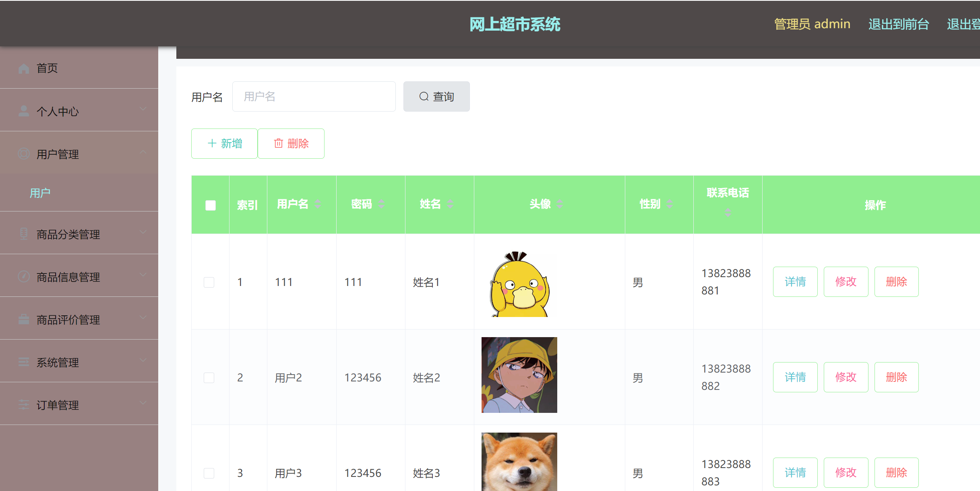Select the 用户 submenu item
The width and height of the screenshot is (980, 491).
(40, 193)
